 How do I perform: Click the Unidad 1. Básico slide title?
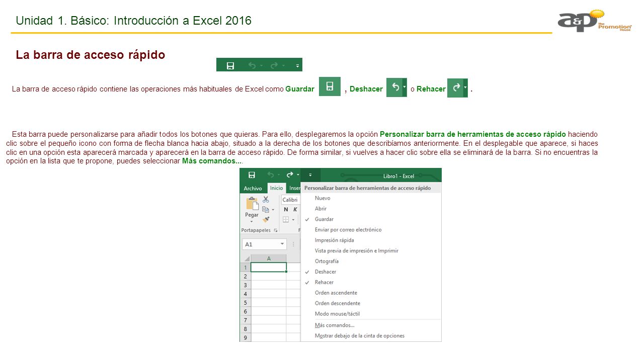(134, 21)
